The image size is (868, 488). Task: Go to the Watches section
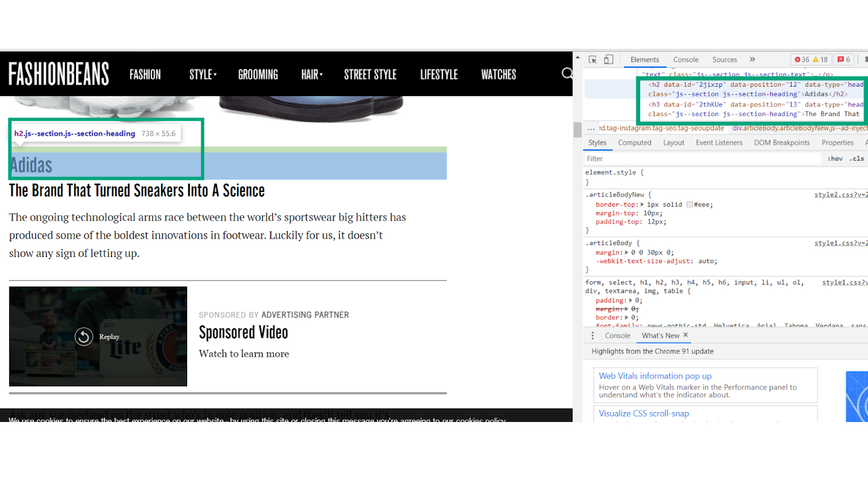[499, 74]
